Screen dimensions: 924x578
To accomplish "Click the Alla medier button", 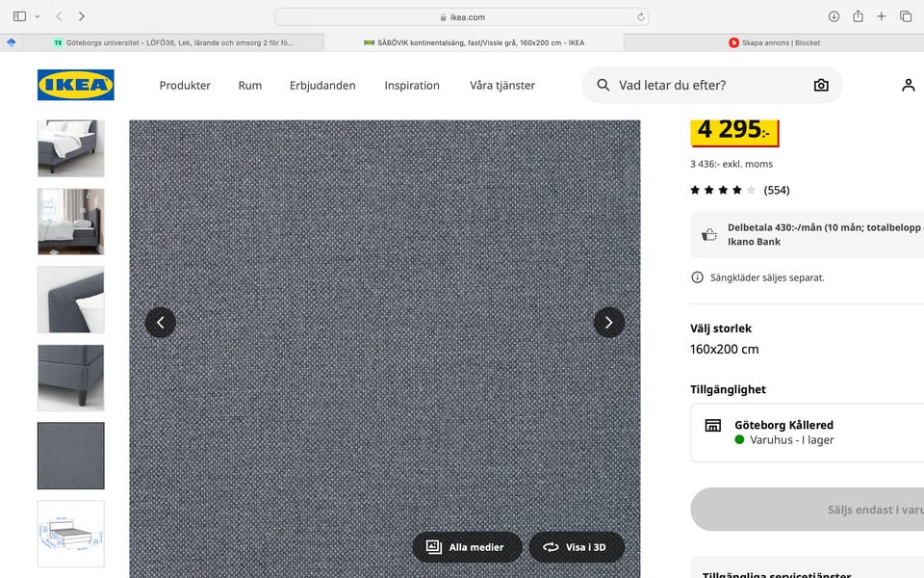I will (x=467, y=547).
